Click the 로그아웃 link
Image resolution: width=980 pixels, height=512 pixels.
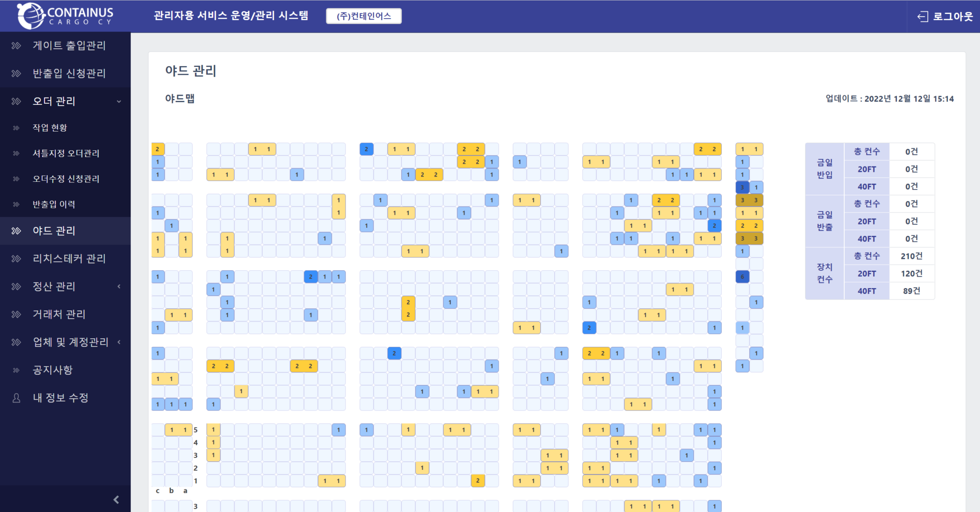(952, 17)
